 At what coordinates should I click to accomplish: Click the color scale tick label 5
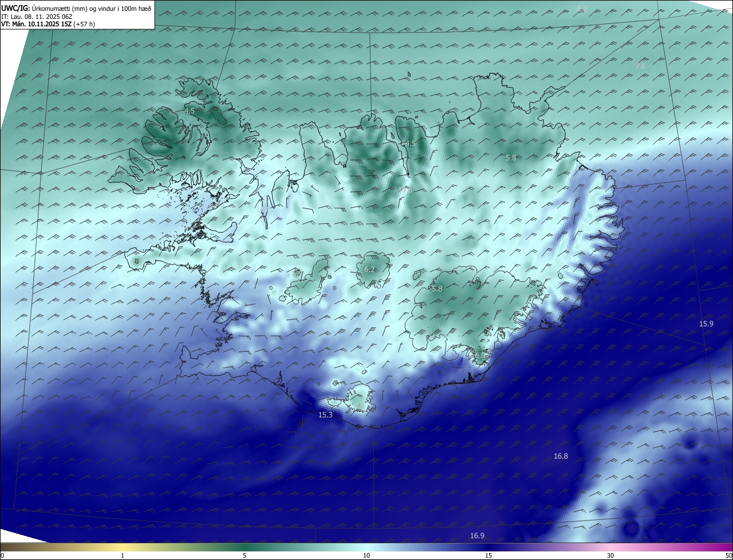245,555
